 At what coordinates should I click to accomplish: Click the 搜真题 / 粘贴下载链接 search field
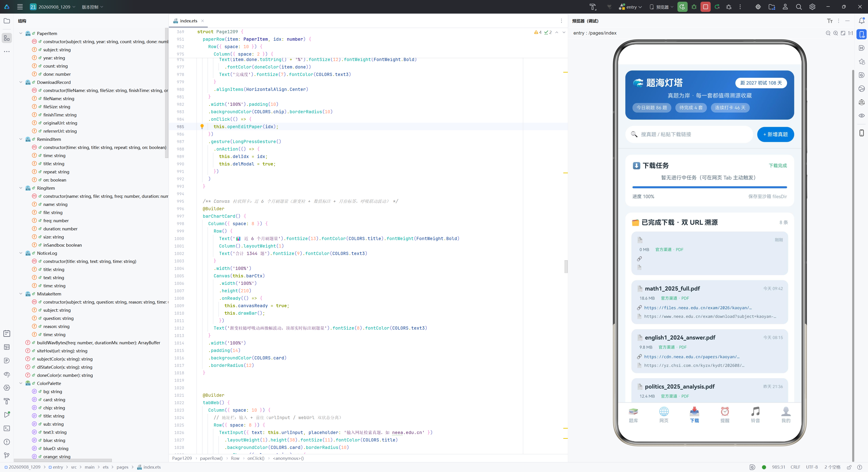coord(689,135)
